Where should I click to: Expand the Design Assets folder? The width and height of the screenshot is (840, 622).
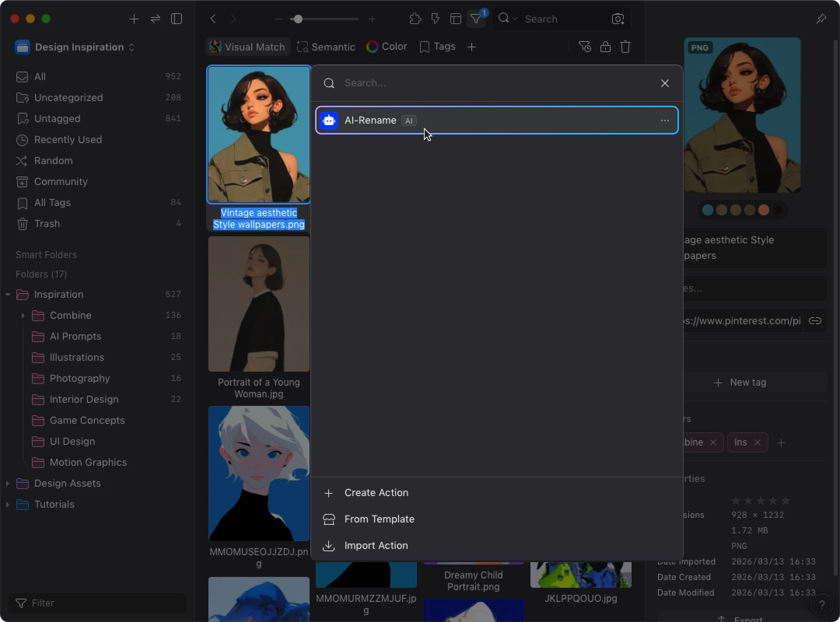(x=8, y=483)
